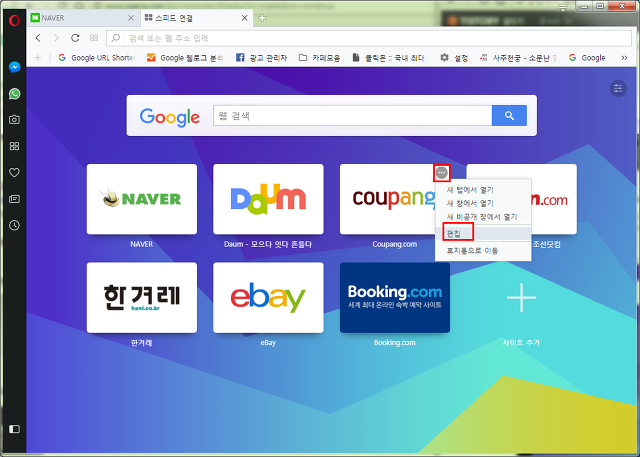Expand bookmarks bar overflow chevron
The image size is (640, 457).
pos(624,58)
